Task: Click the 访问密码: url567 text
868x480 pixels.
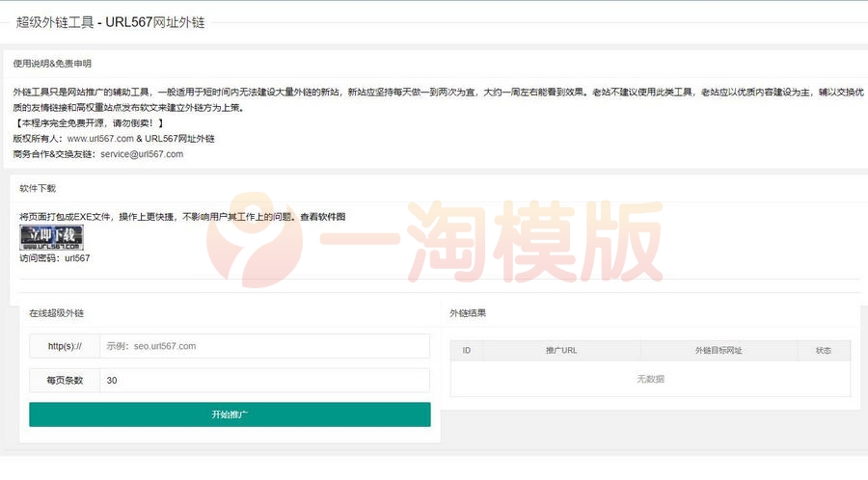Action: click(x=55, y=258)
